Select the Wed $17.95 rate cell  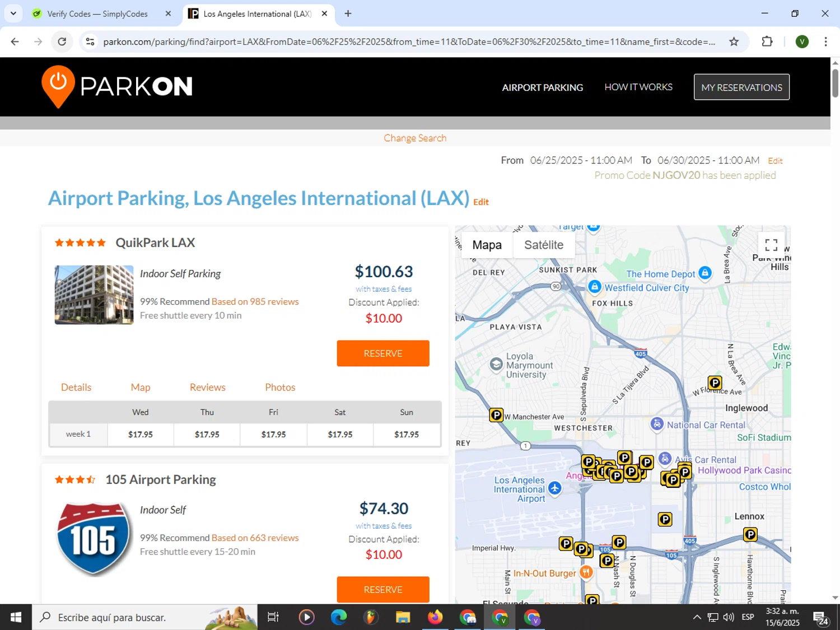[x=141, y=434]
